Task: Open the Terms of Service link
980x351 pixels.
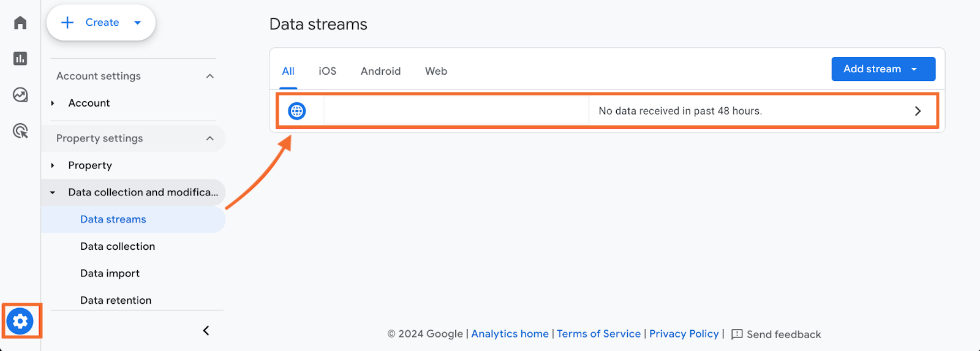Action: click(x=598, y=334)
